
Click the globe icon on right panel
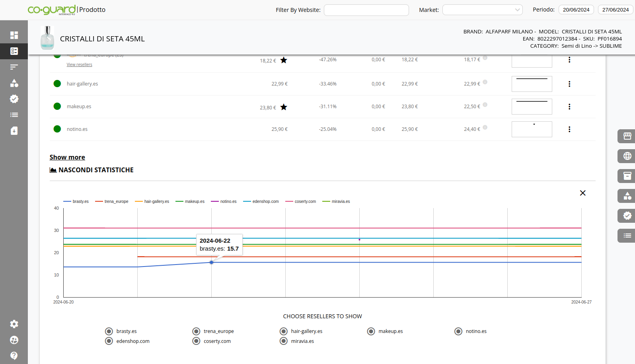pos(627,156)
